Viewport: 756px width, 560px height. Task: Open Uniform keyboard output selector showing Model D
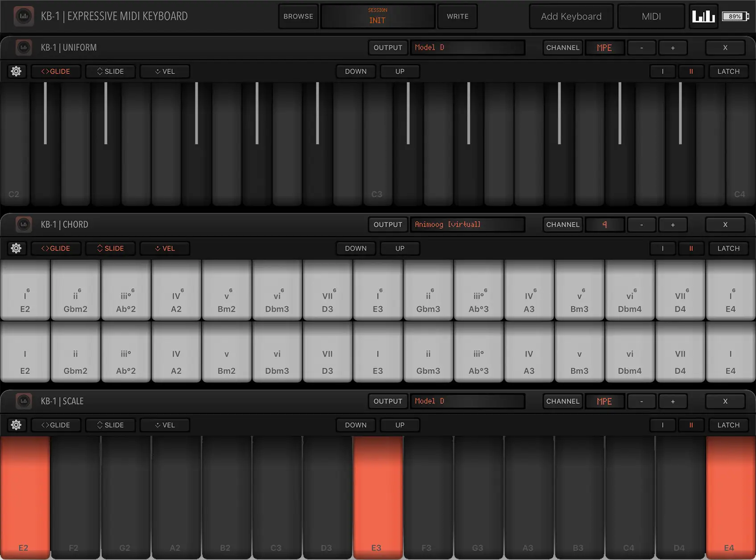click(x=468, y=47)
